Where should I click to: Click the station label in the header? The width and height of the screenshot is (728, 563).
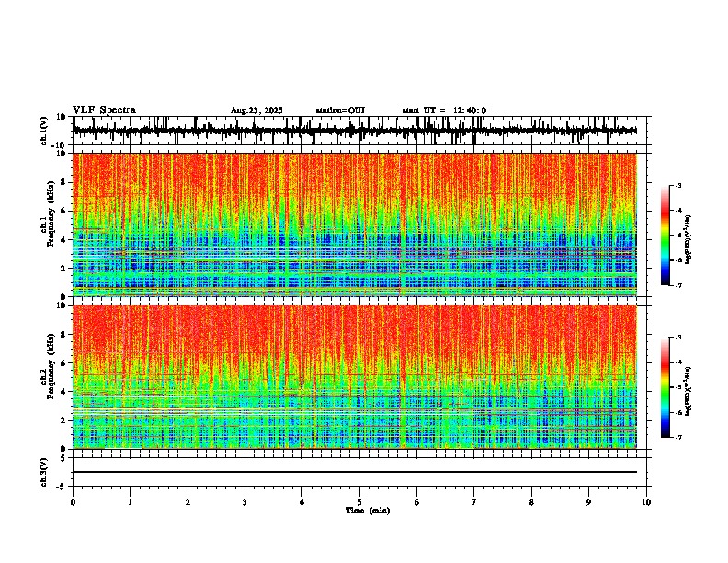click(340, 110)
